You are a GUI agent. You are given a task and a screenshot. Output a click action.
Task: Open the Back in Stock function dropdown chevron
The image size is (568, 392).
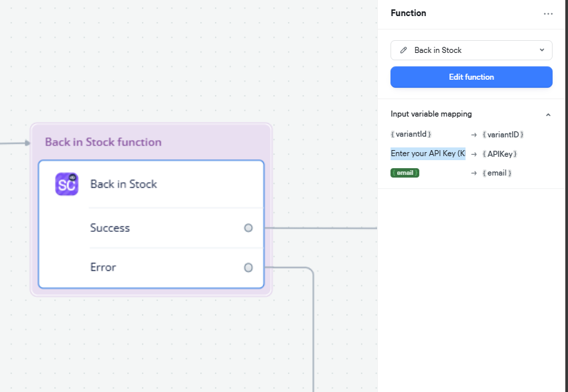[x=541, y=50]
